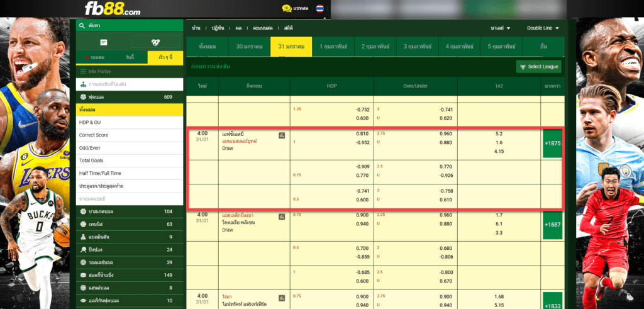Open the bet slip receipt icon

[x=104, y=42]
